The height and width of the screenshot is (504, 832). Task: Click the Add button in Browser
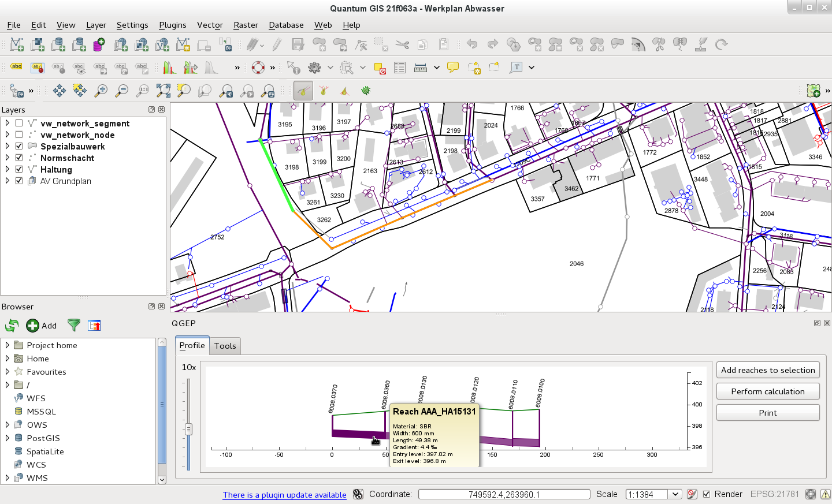[42, 326]
